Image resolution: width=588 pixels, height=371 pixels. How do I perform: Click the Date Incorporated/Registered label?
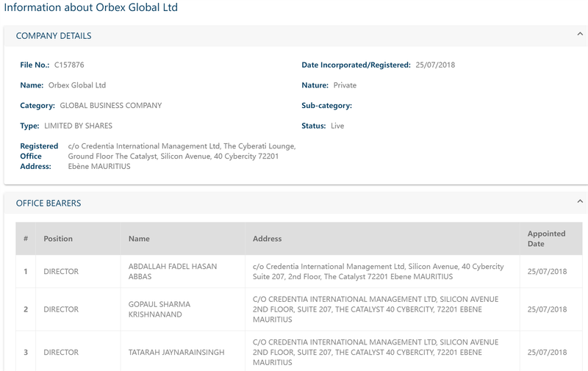tap(356, 65)
